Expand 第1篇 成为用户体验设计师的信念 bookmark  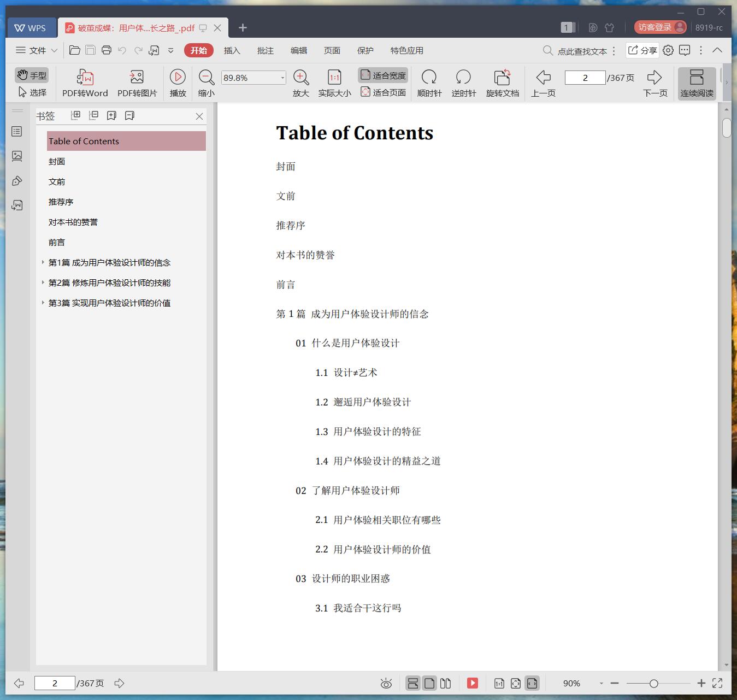tap(43, 262)
